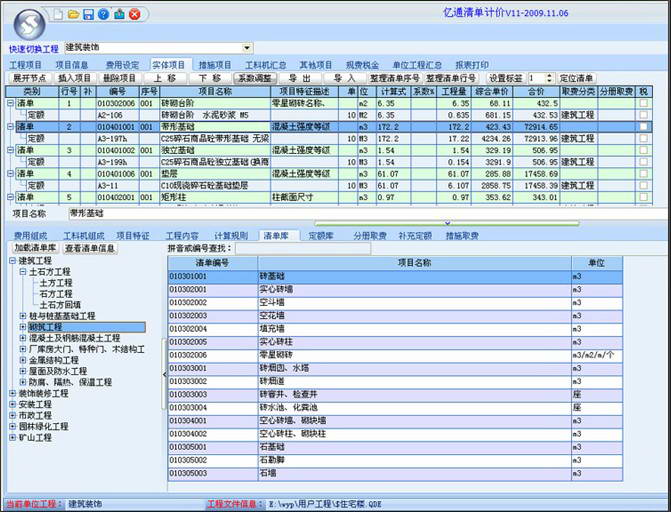The image size is (671, 512).
Task: Increase the 设置标签 spinner value
Action: tap(549, 75)
